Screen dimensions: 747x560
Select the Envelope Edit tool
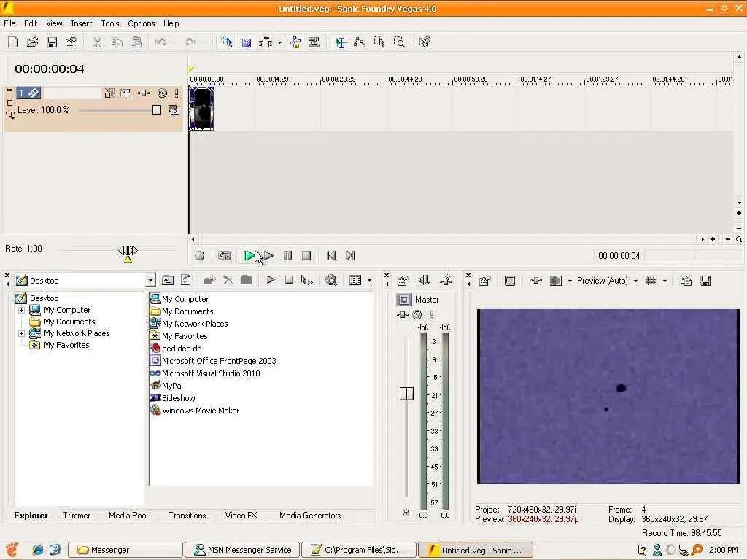[x=360, y=42]
